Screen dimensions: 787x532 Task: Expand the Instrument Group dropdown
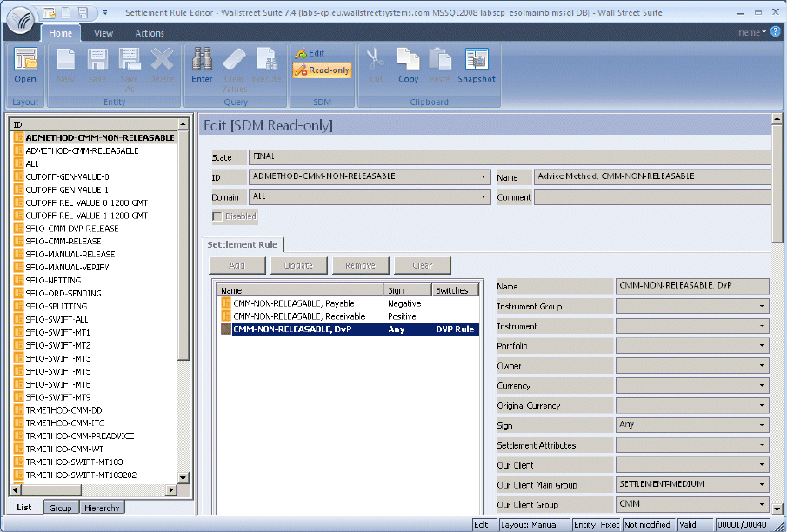(x=762, y=306)
